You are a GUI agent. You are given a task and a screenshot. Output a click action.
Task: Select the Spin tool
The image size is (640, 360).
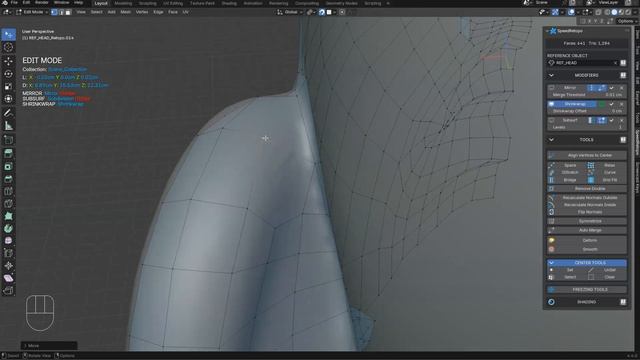tap(9, 229)
